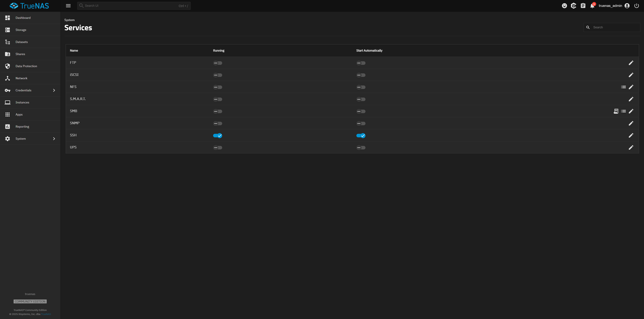Edit the FTP service configuration
Screen dimensions: 644x319
(x=631, y=63)
